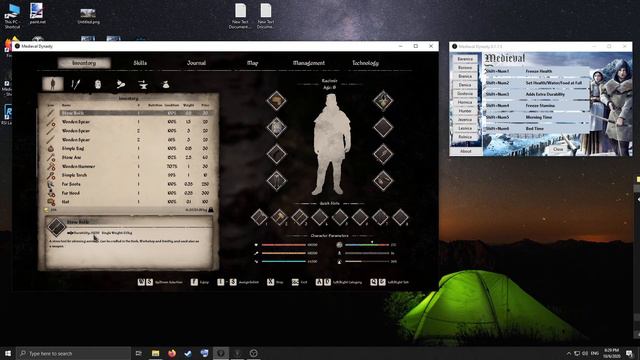Select quick slot 2 holding the axe

pos(279,217)
